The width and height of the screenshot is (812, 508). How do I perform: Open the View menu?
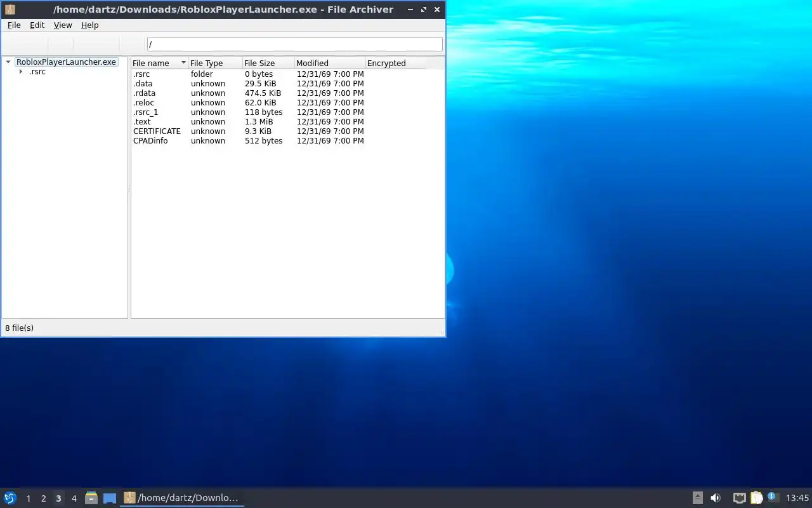point(63,25)
